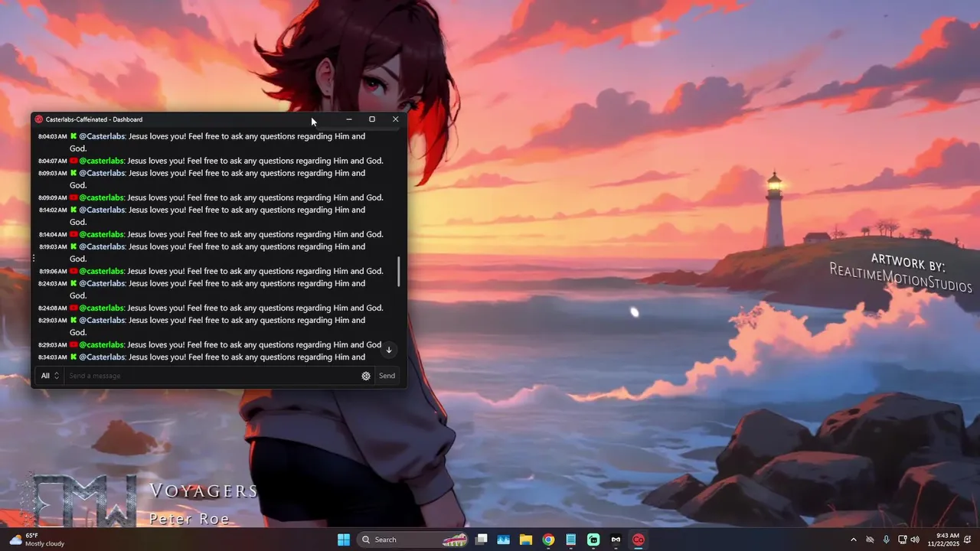
Task: Open @Casterlabs profile on 8:04:03 AM message
Action: pyautogui.click(x=102, y=136)
